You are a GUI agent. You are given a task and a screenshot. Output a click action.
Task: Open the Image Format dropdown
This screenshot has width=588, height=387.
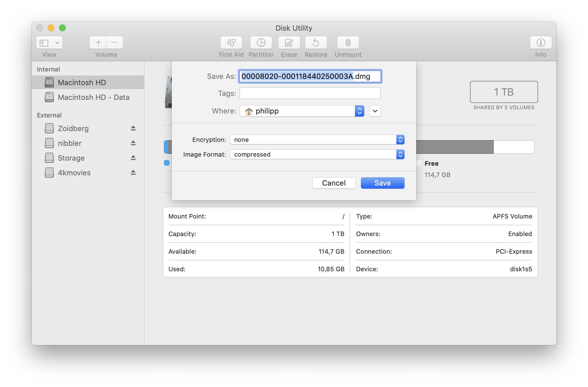(317, 154)
